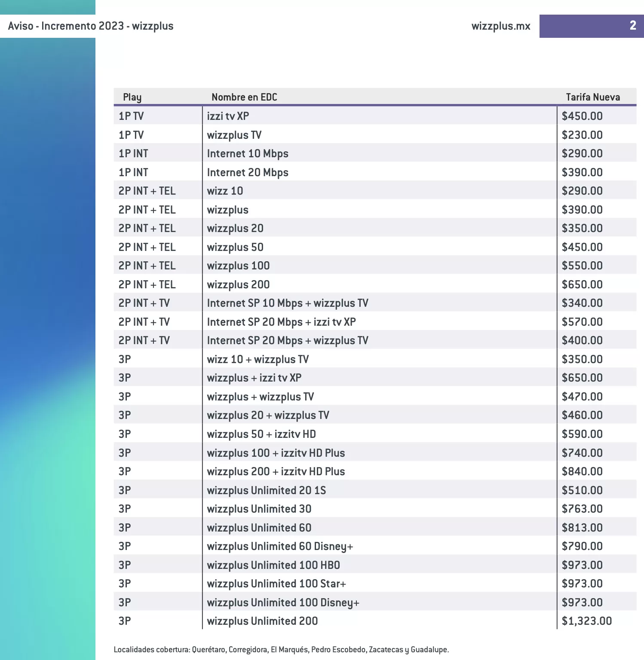Select the 'wizzplus 50' plan name

tap(235, 247)
